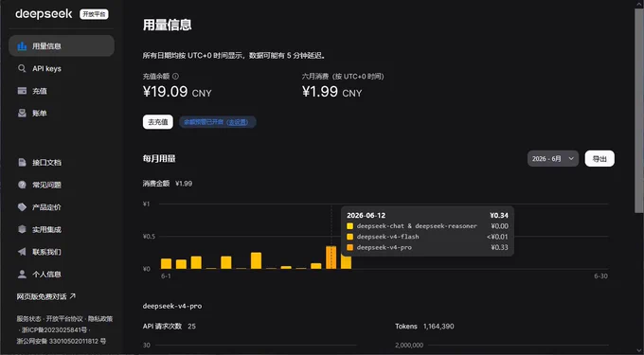Click the 开放平台协议 footer link
The image size is (644, 355).
click(x=64, y=318)
